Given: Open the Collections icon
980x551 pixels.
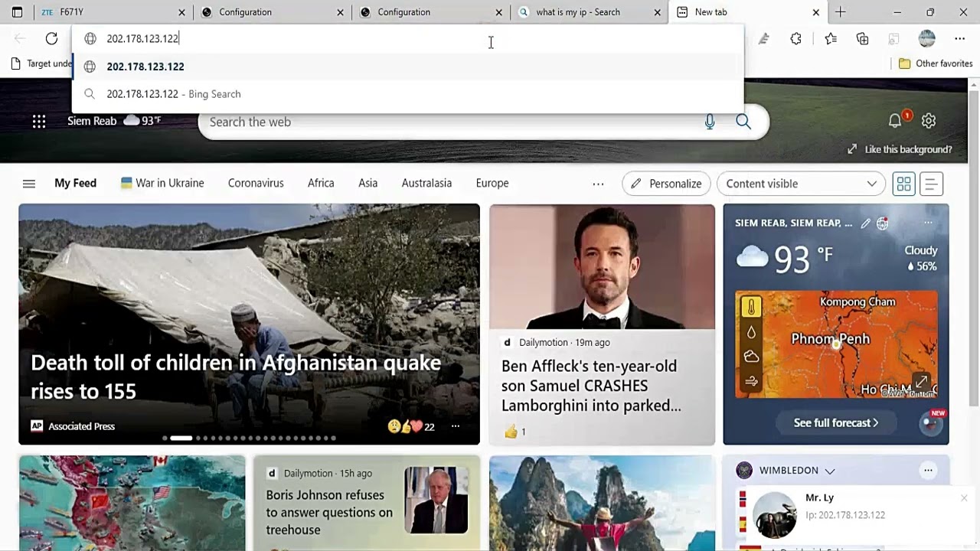Looking at the screenshot, I should (x=863, y=38).
